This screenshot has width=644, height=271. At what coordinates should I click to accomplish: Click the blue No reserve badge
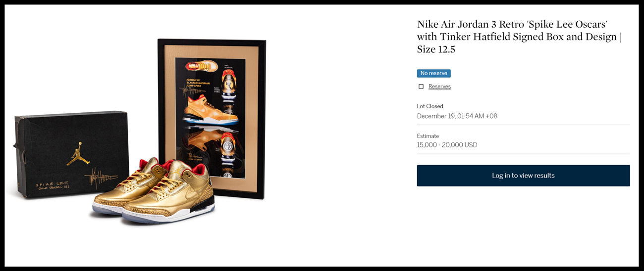click(434, 73)
